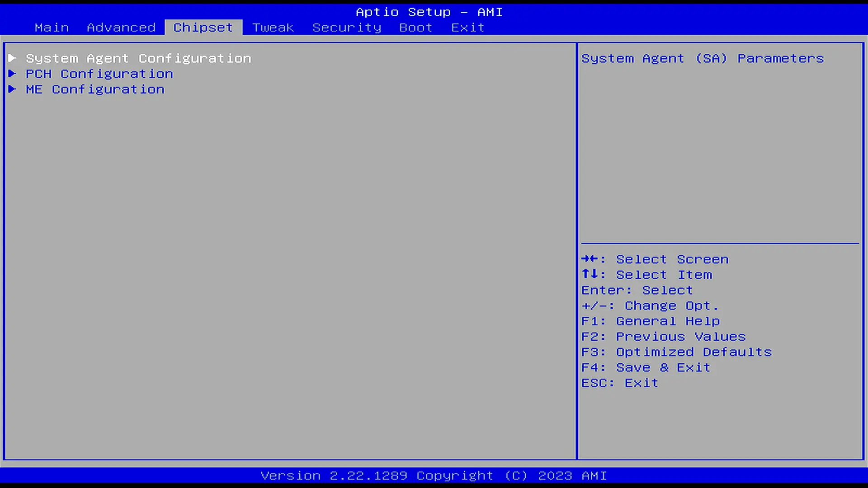Click System Agent (SA) Parameters help text

click(x=703, y=58)
